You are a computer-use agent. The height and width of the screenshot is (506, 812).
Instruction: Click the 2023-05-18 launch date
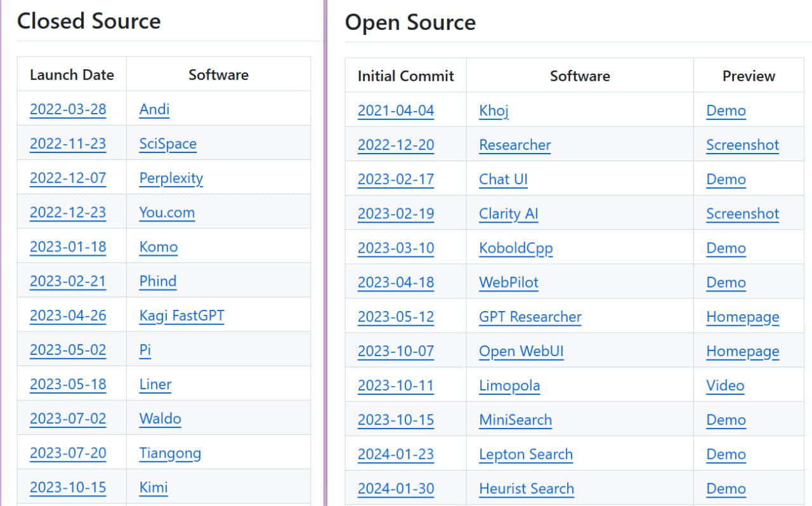(68, 383)
